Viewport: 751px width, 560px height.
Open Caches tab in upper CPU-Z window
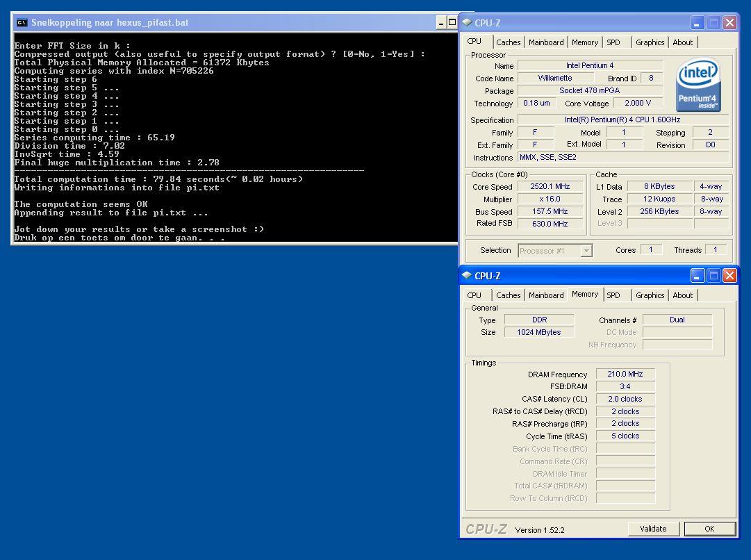pyautogui.click(x=508, y=42)
